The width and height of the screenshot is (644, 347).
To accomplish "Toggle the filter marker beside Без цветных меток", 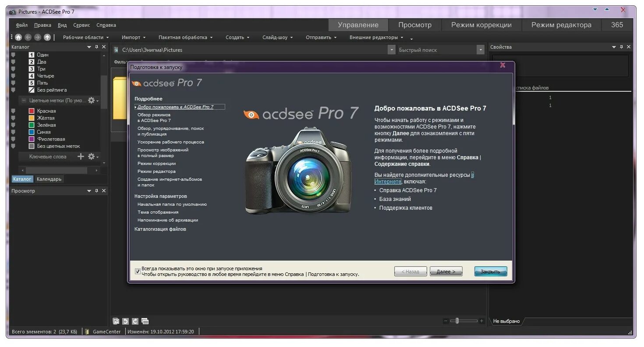I will pyautogui.click(x=14, y=146).
